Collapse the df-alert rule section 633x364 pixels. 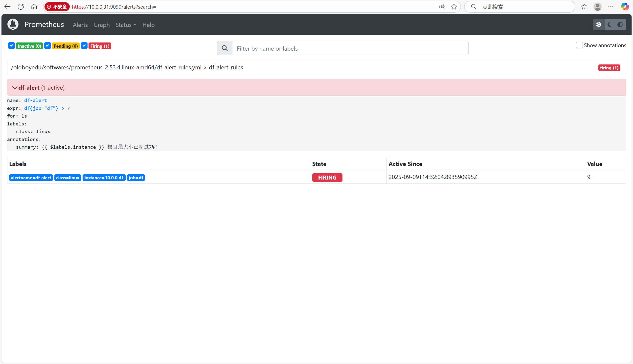coord(15,88)
